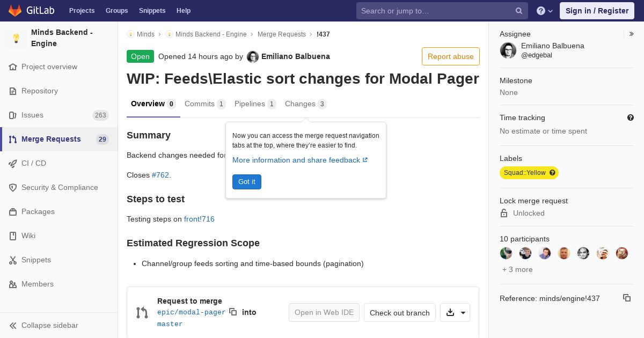The image size is (644, 338).
Task: Click the time tracking help icon
Action: coord(631,117)
